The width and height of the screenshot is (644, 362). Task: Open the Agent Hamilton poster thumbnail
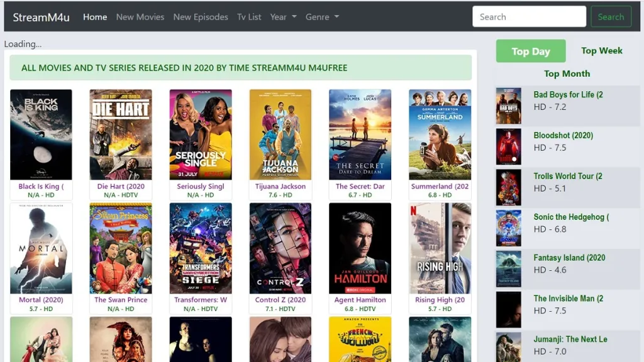[x=360, y=248]
